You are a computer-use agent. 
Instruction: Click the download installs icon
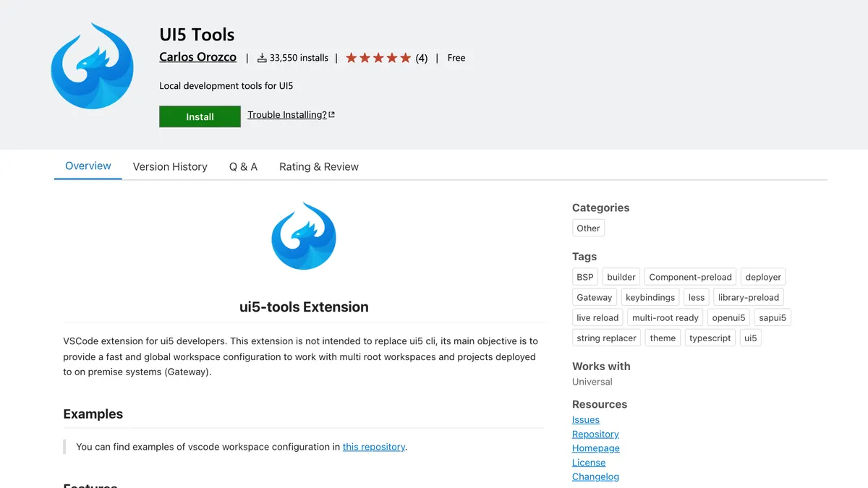pos(262,58)
